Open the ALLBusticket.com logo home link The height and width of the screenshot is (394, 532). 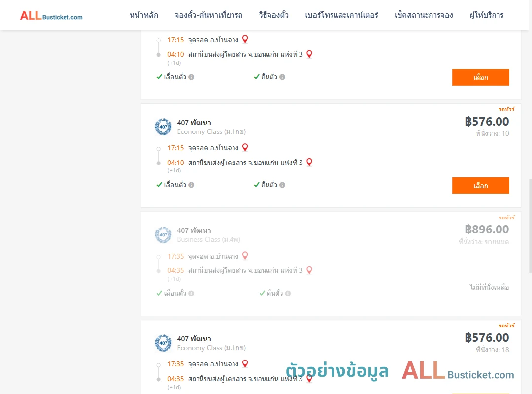[51, 16]
